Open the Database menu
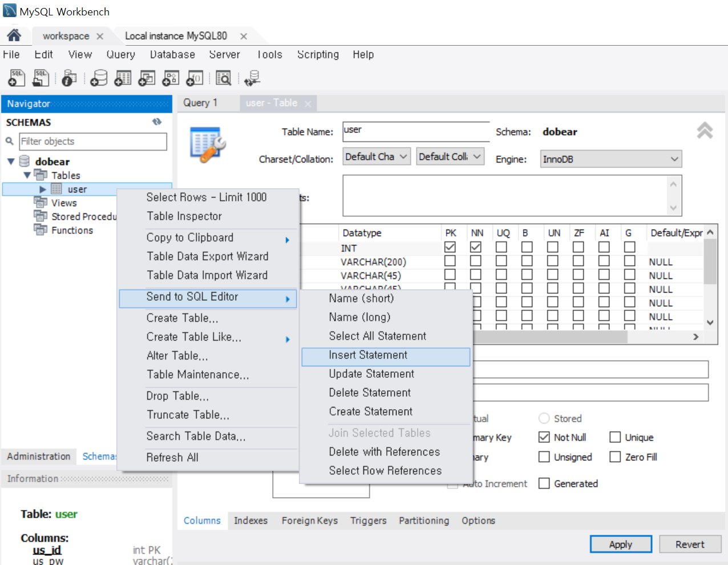 [x=172, y=55]
